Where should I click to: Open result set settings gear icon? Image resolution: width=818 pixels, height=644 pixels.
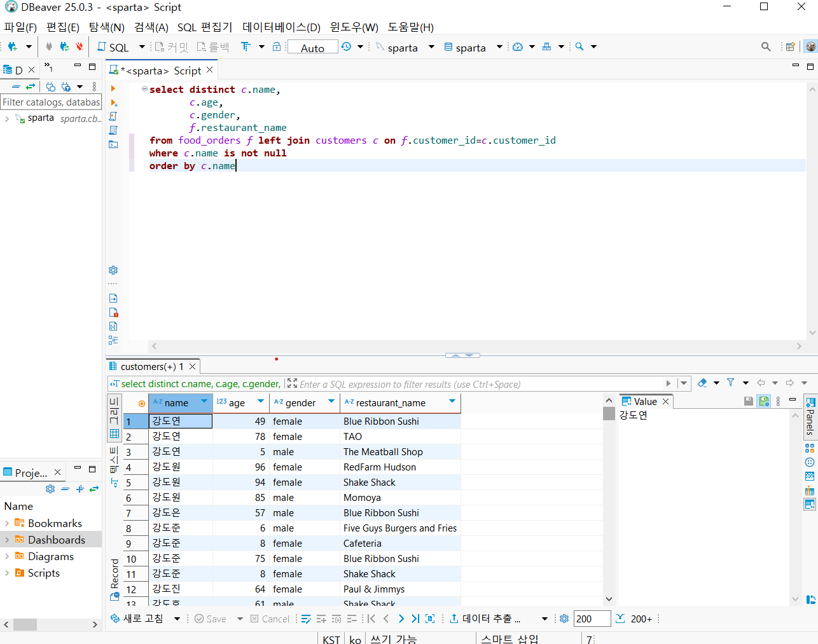(x=564, y=619)
